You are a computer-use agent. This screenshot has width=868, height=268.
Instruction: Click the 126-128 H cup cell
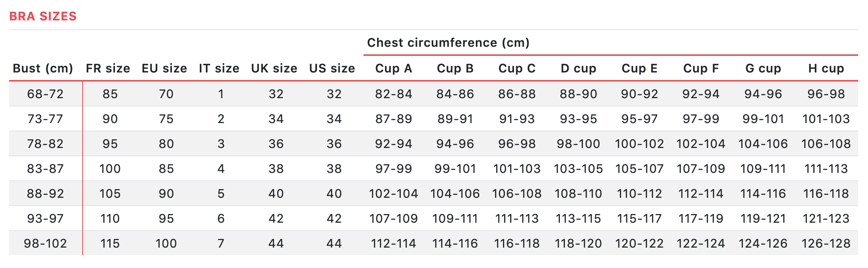(x=826, y=243)
